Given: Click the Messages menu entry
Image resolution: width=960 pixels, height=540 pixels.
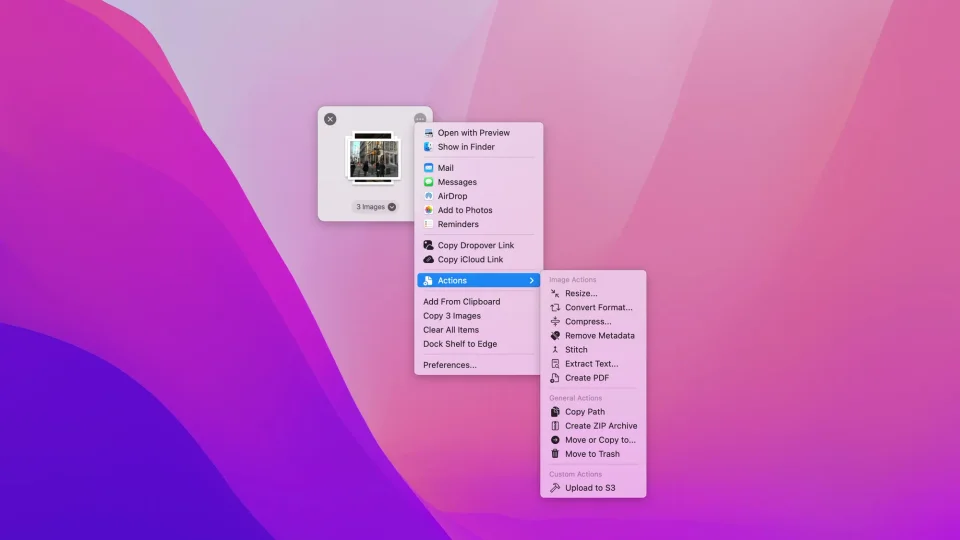Looking at the screenshot, I should point(457,182).
